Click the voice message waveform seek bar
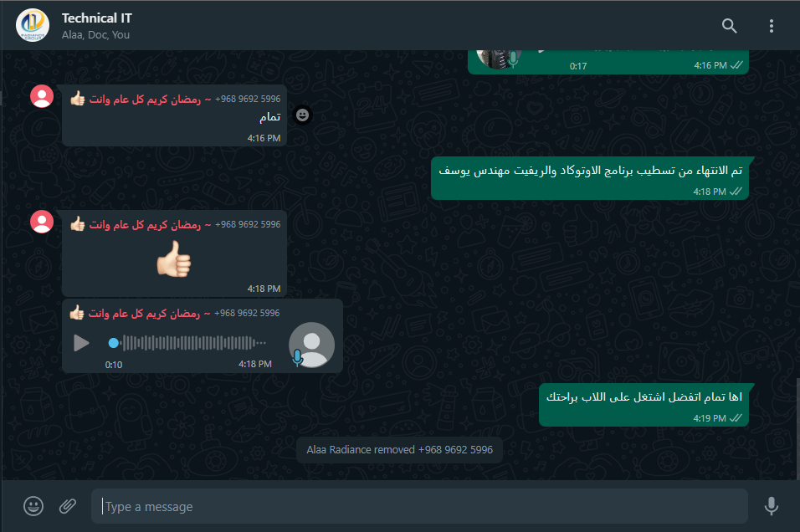 pos(187,343)
